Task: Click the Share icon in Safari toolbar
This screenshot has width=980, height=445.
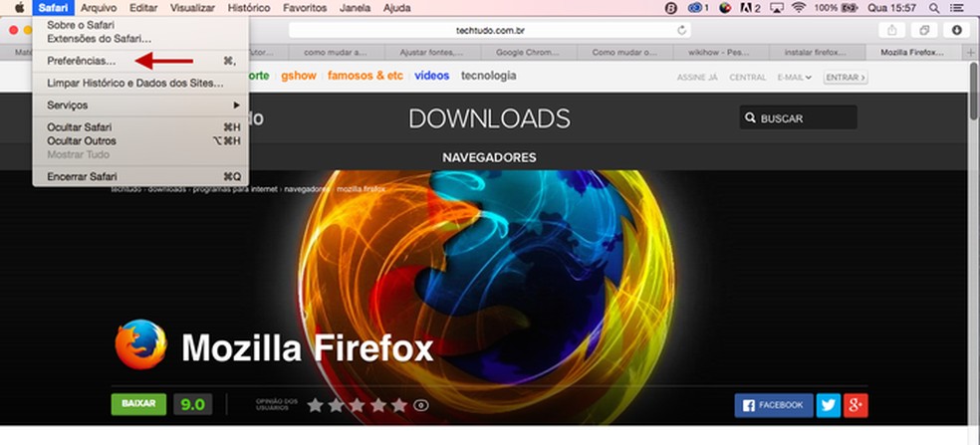Action: point(892,30)
